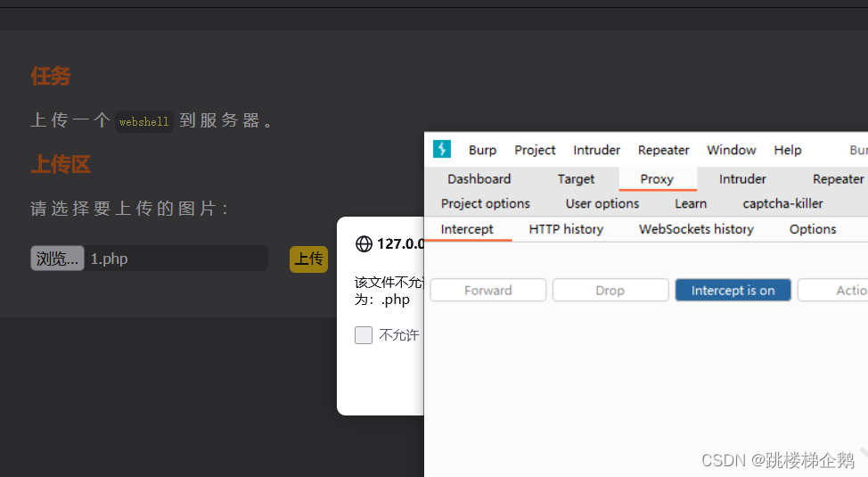Click the globe icon in the alert dialog
The image size is (868, 477).
[364, 243]
